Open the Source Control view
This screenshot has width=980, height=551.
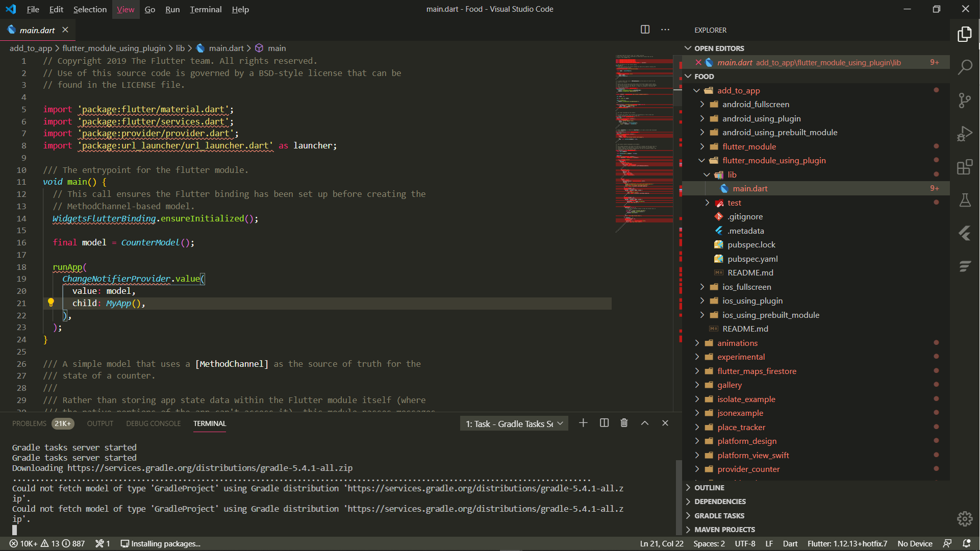(965, 100)
